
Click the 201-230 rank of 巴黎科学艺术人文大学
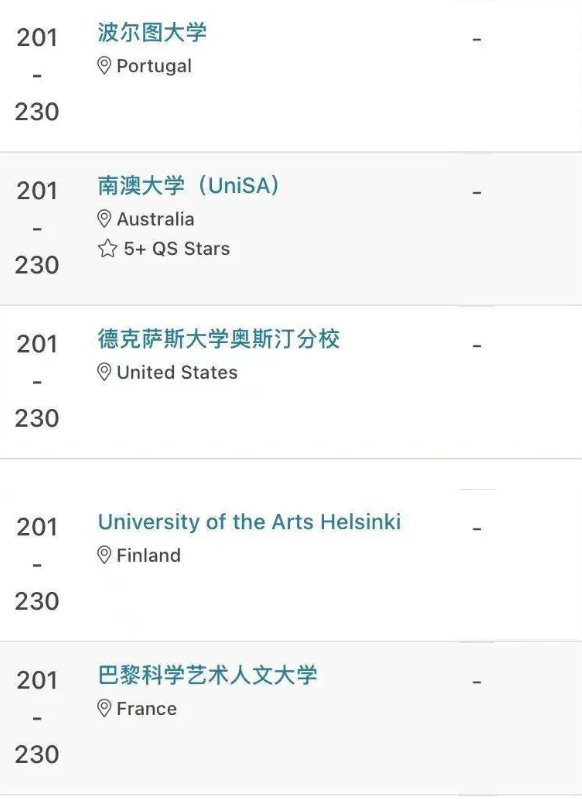coord(37,717)
